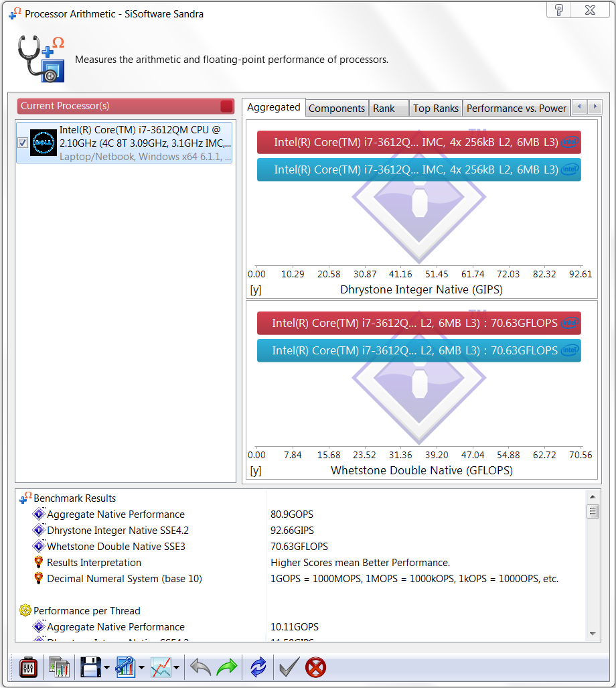Screen dimensions: 616x688
Task: Select the first Aggregate Native Performance row
Action: (x=116, y=514)
